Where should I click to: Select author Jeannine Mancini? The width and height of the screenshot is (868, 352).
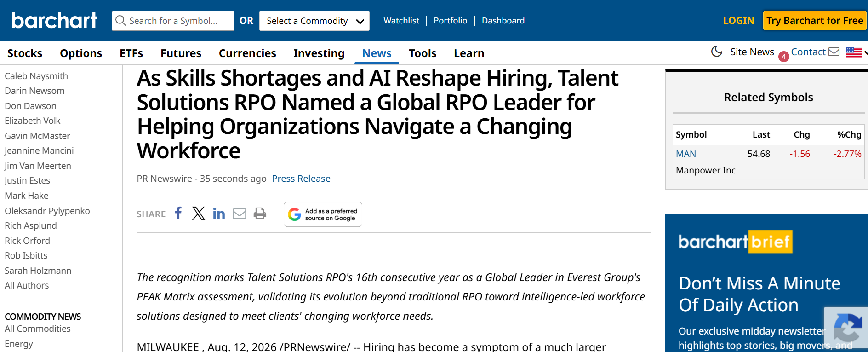[39, 150]
